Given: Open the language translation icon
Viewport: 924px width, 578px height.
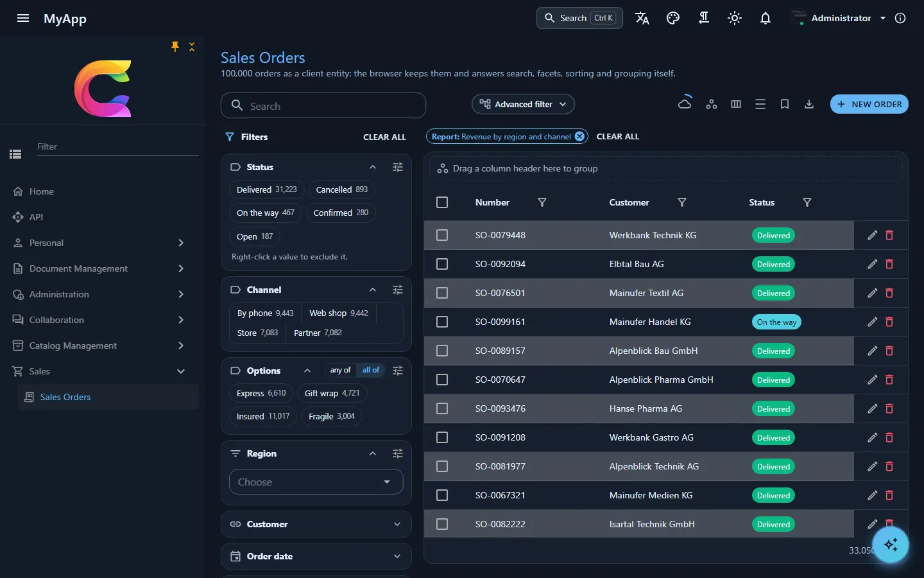Looking at the screenshot, I should coord(642,18).
